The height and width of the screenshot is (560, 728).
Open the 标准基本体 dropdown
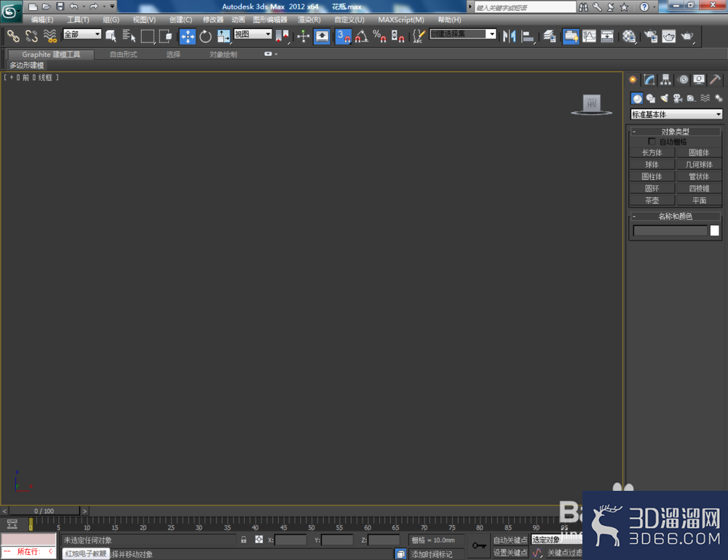coord(676,114)
